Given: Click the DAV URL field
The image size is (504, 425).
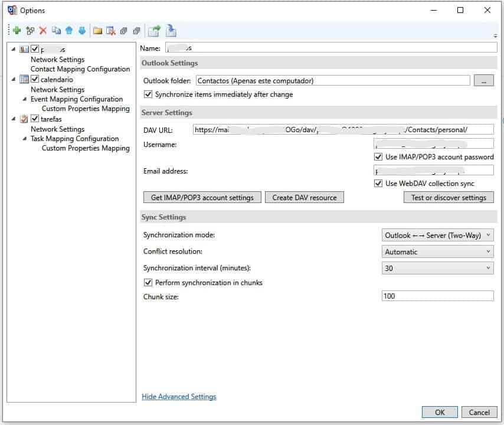Looking at the screenshot, I should (343, 129).
